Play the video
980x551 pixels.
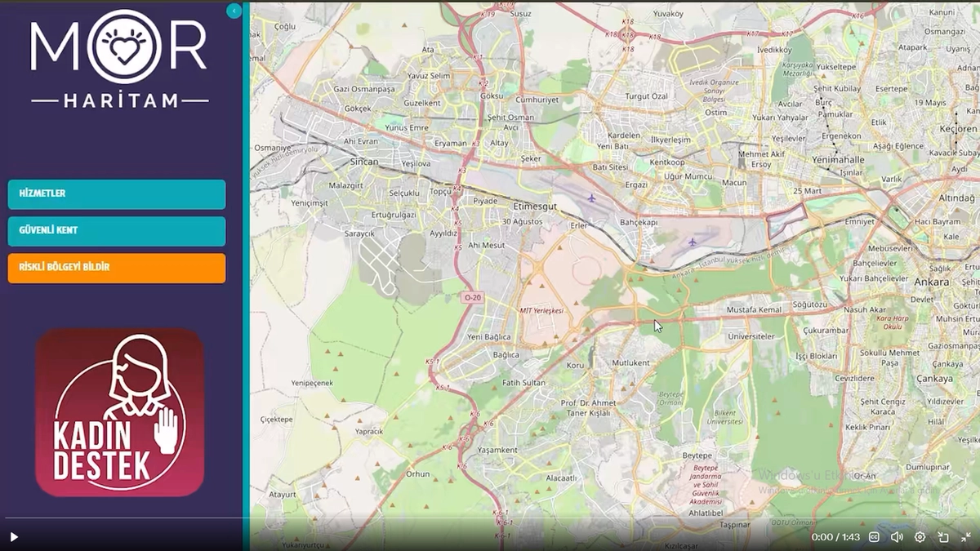[13, 537]
